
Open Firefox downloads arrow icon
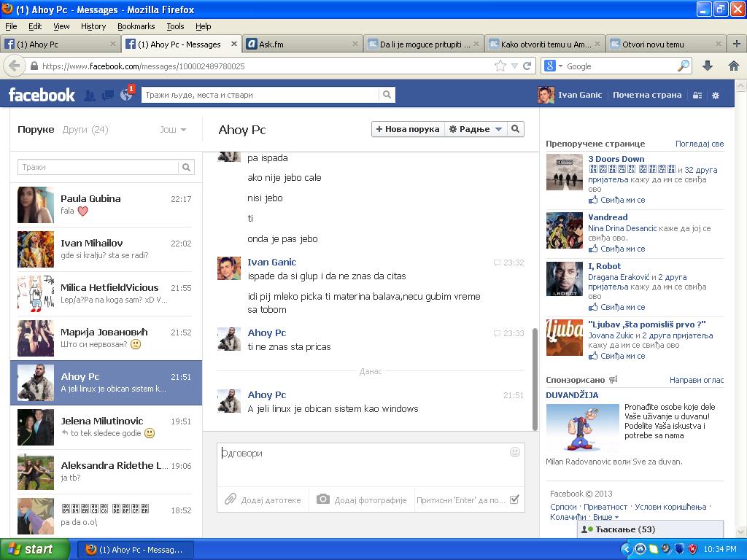708,66
